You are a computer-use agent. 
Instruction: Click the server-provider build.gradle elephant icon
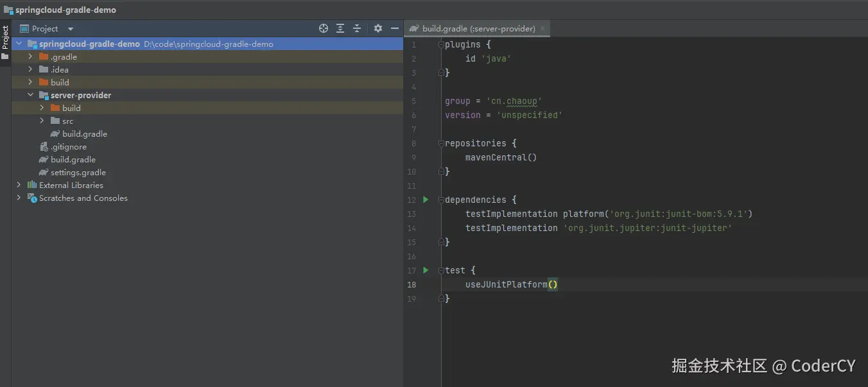(55, 134)
